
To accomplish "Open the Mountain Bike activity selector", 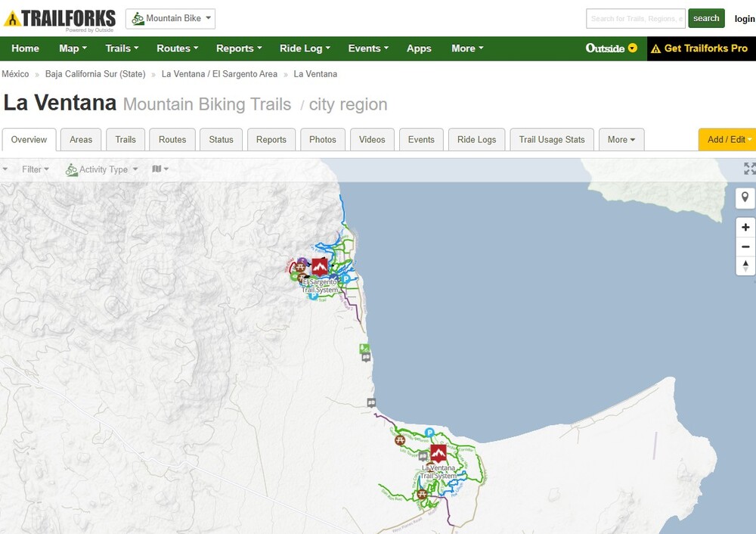I will tap(170, 19).
